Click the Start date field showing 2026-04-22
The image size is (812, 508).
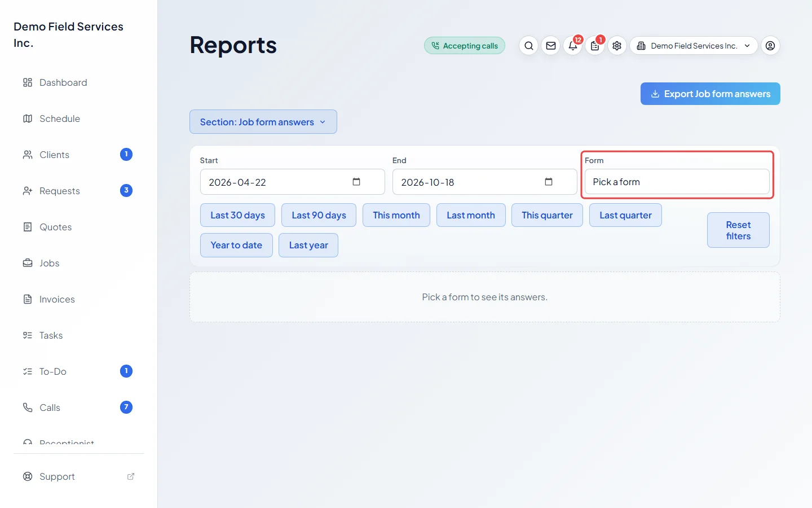[x=292, y=182]
